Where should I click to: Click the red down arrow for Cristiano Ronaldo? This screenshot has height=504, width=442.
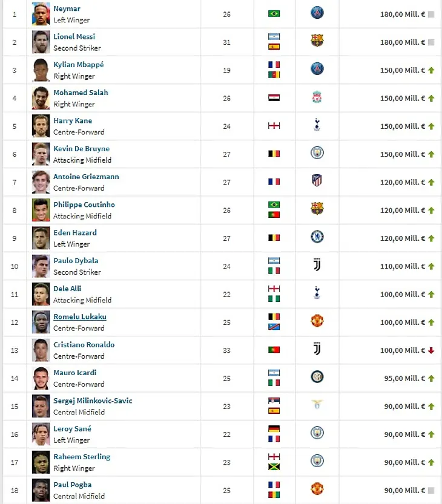click(x=431, y=350)
